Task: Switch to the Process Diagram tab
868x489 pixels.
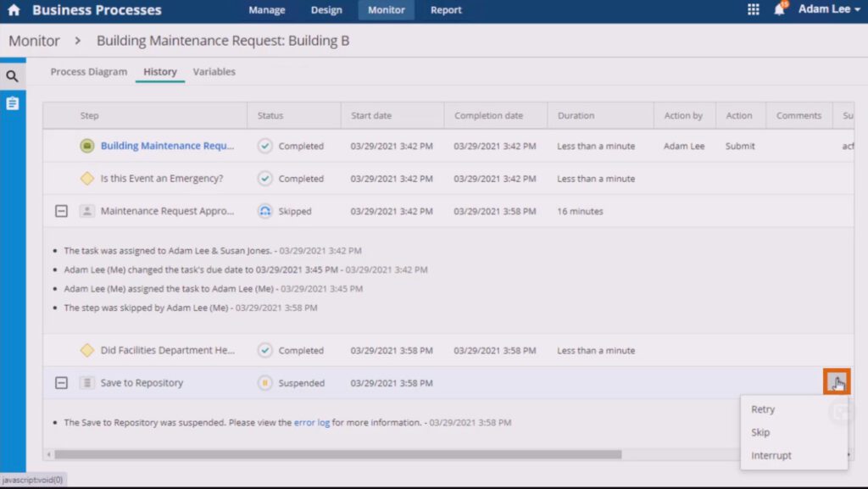Action: [88, 72]
